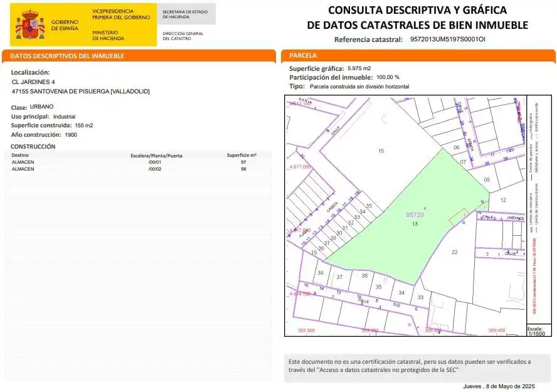
Task: Click the 'CONSTRUCCIÓN' section heading
Action: pos(33,147)
